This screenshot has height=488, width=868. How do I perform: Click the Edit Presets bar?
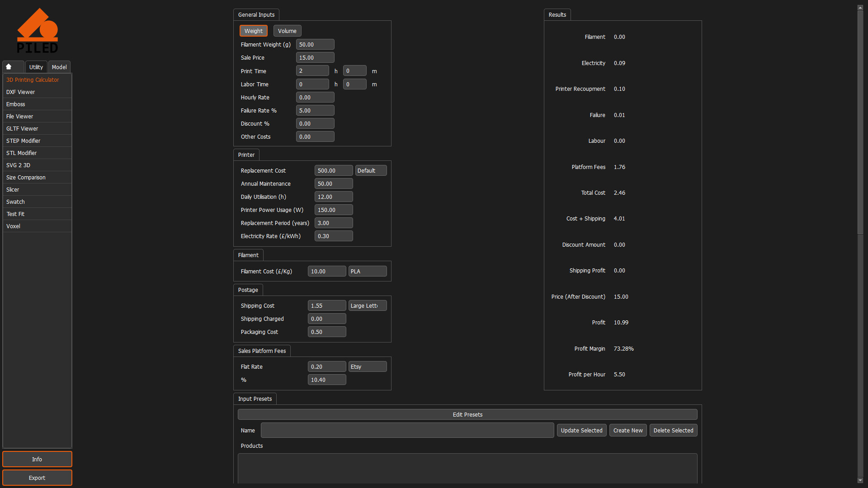[x=467, y=414]
